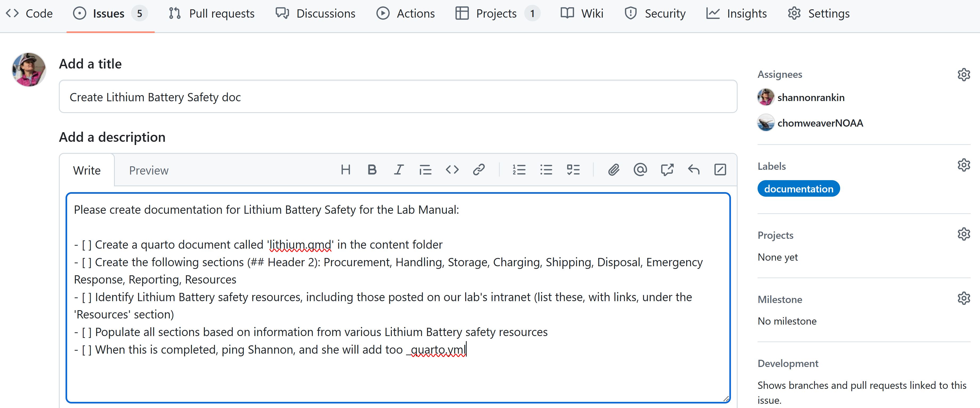Insert code with the angle brackets icon

(452, 170)
